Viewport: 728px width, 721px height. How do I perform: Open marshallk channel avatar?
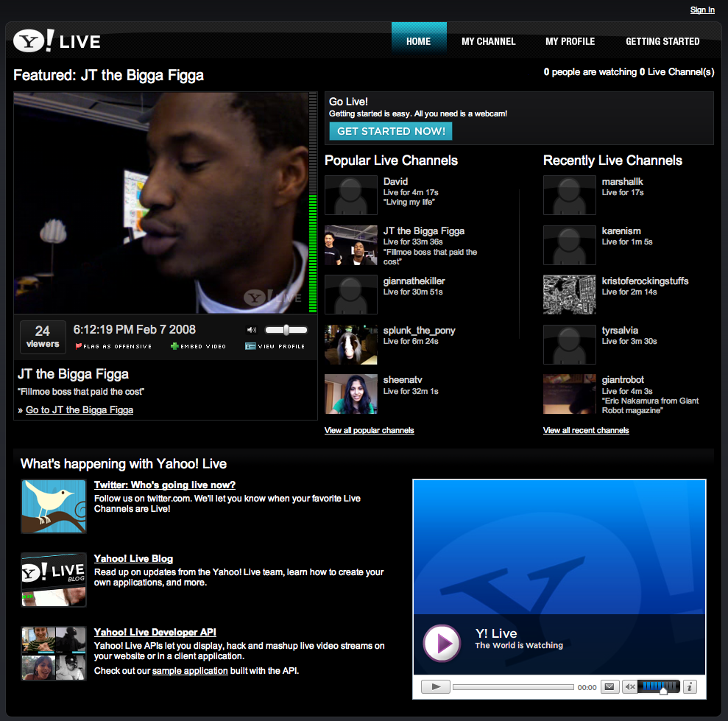click(569, 195)
